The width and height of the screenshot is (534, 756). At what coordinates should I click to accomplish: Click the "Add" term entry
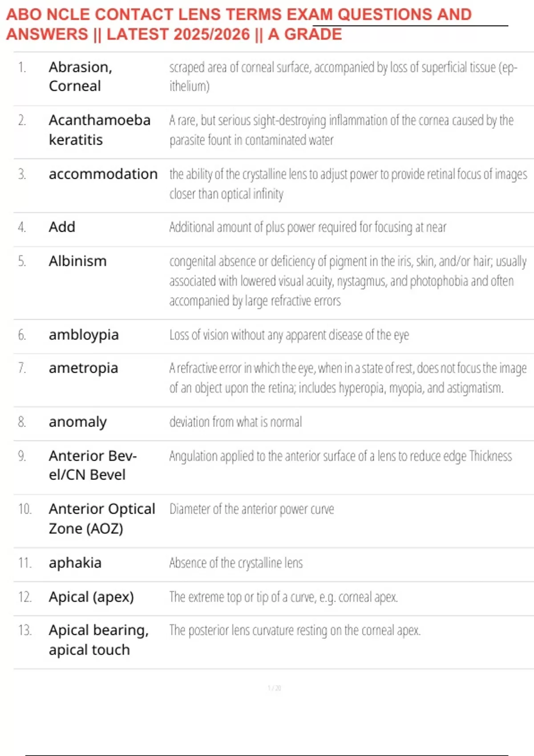click(62, 227)
